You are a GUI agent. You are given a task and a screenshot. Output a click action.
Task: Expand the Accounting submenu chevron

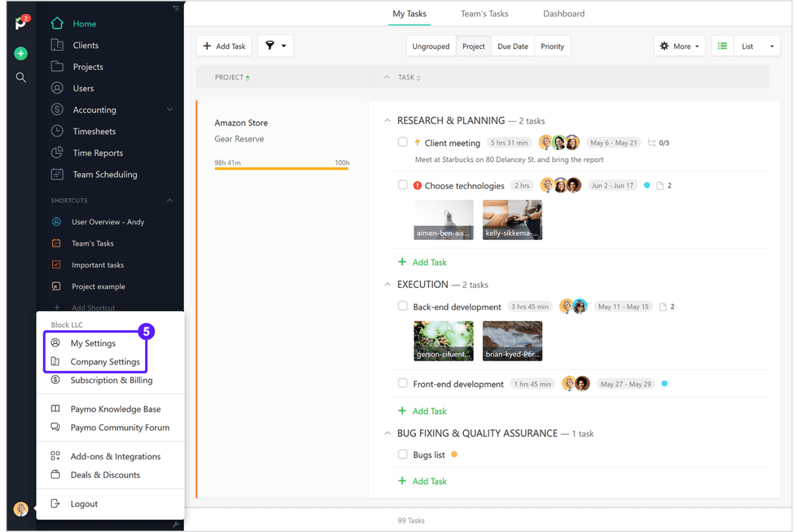click(x=170, y=109)
